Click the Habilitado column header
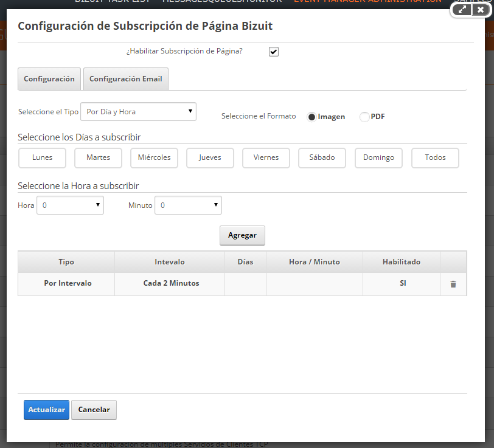494x448 pixels. coord(402,262)
